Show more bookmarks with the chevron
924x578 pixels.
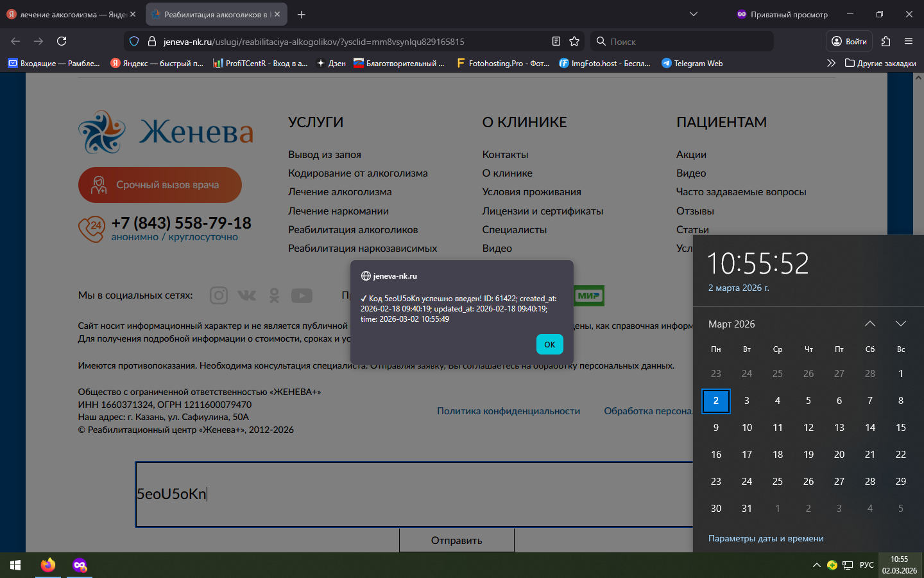coord(831,63)
